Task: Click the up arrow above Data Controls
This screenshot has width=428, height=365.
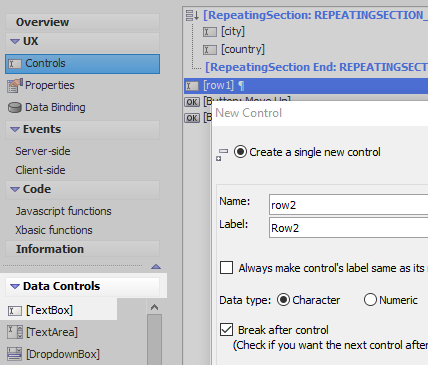Action: tap(156, 267)
